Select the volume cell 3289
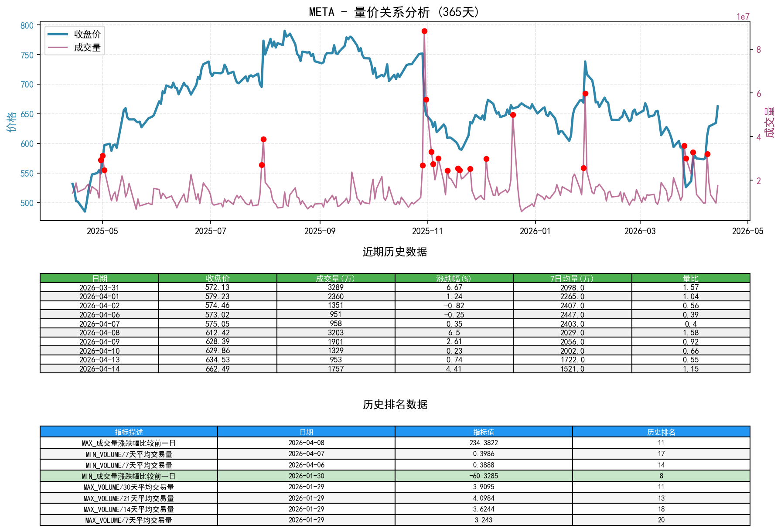Viewport: 781px width, 532px height. click(336, 287)
